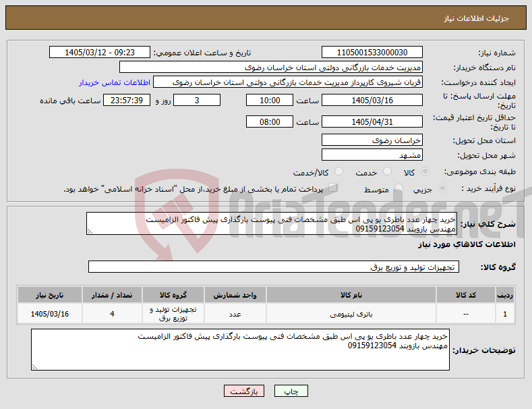
Task: Click the deadline time field 10:00
Action: [x=270, y=100]
